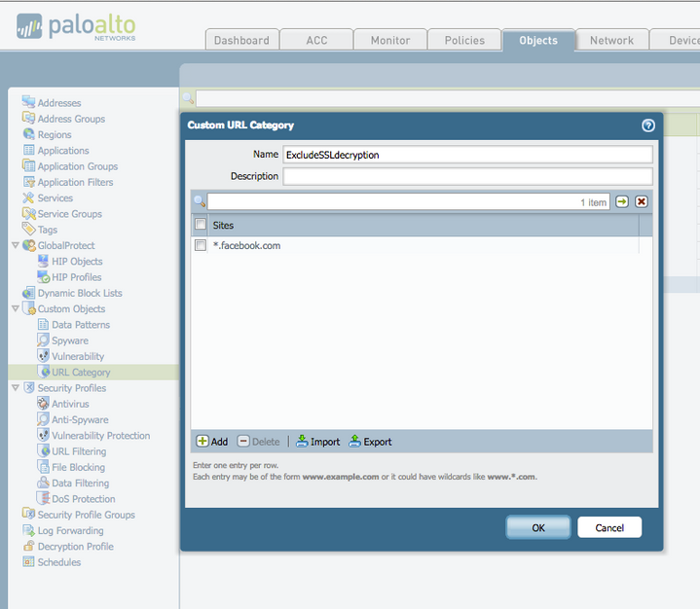Click the URL Filtering icon
700x609 pixels.
click(43, 450)
